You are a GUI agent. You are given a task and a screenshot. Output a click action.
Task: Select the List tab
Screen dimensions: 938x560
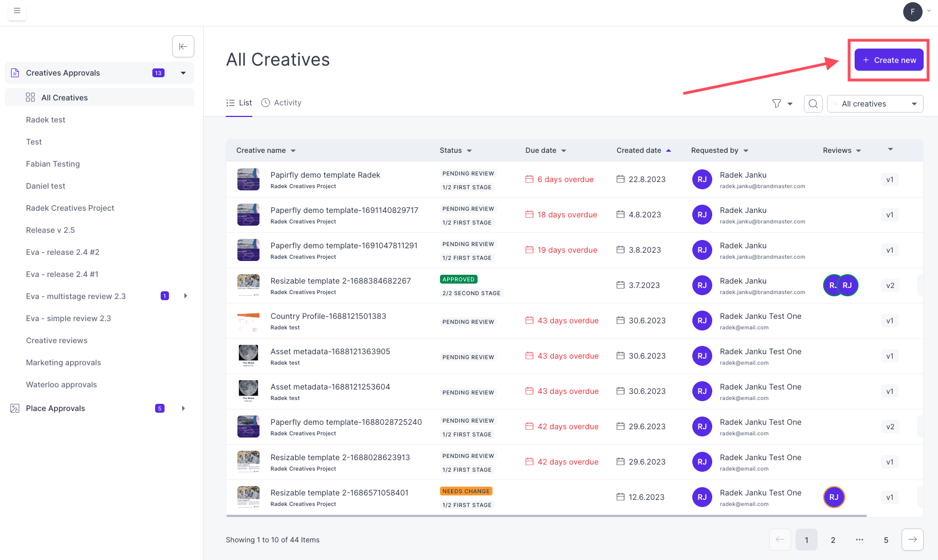(x=239, y=103)
